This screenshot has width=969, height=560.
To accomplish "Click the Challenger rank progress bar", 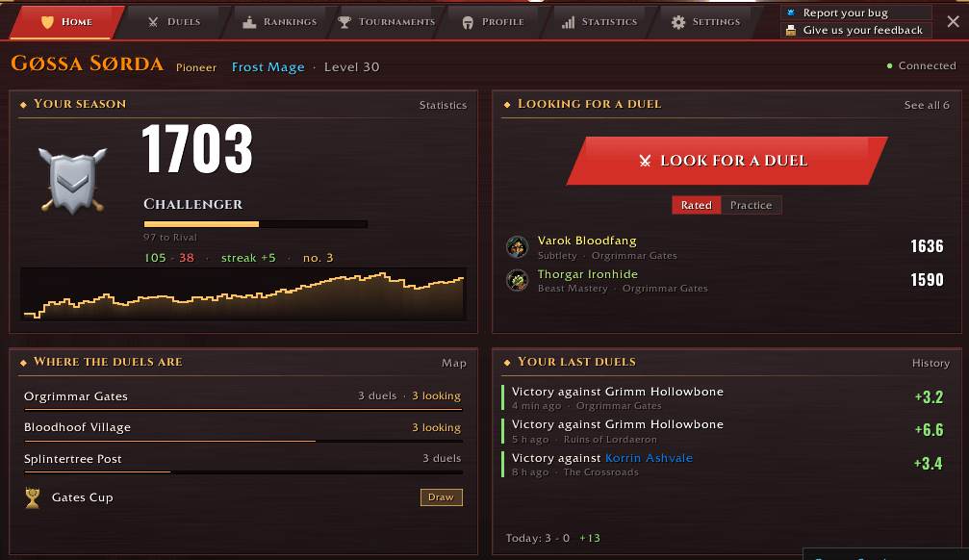I will pyautogui.click(x=255, y=224).
